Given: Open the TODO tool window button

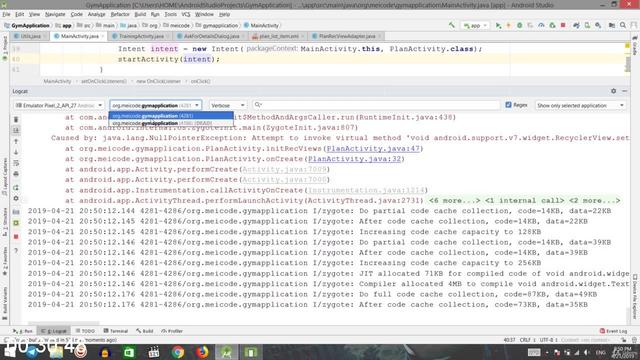Looking at the screenshot, I should 85,331.
